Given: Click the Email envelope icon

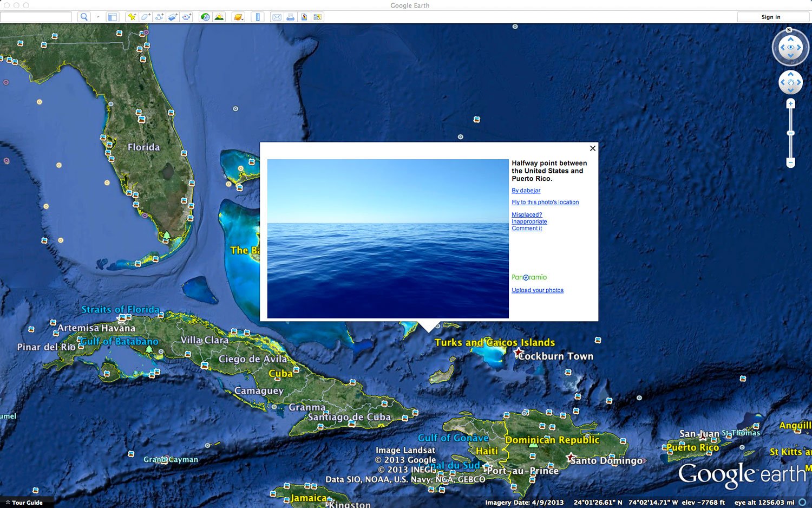Looking at the screenshot, I should point(277,17).
